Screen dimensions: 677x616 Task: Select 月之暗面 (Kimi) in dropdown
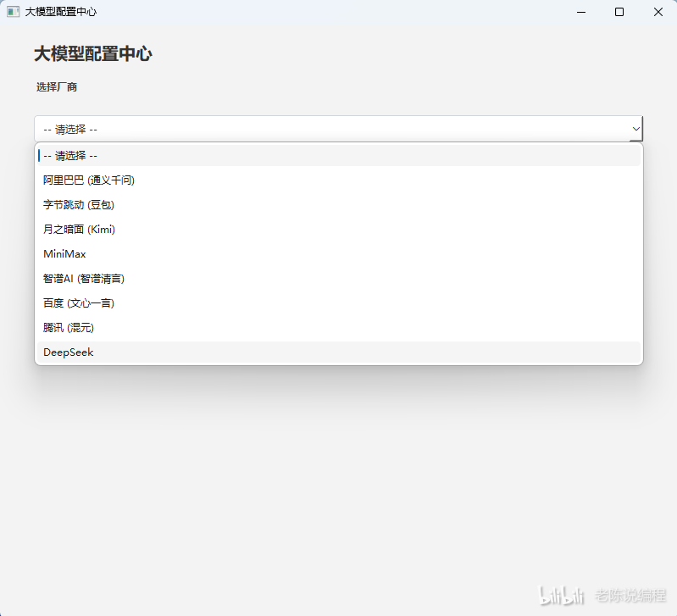click(339, 230)
